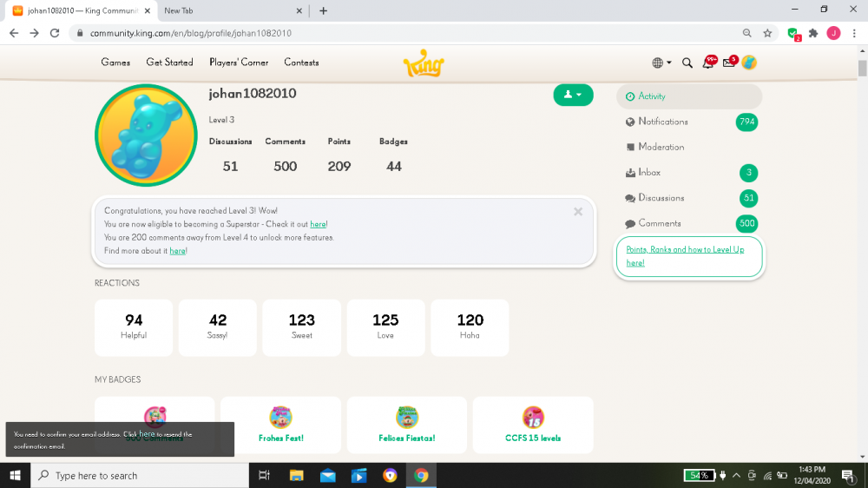Click the browser forward arrow
Screen dimensions: 868x488
click(x=35, y=33)
